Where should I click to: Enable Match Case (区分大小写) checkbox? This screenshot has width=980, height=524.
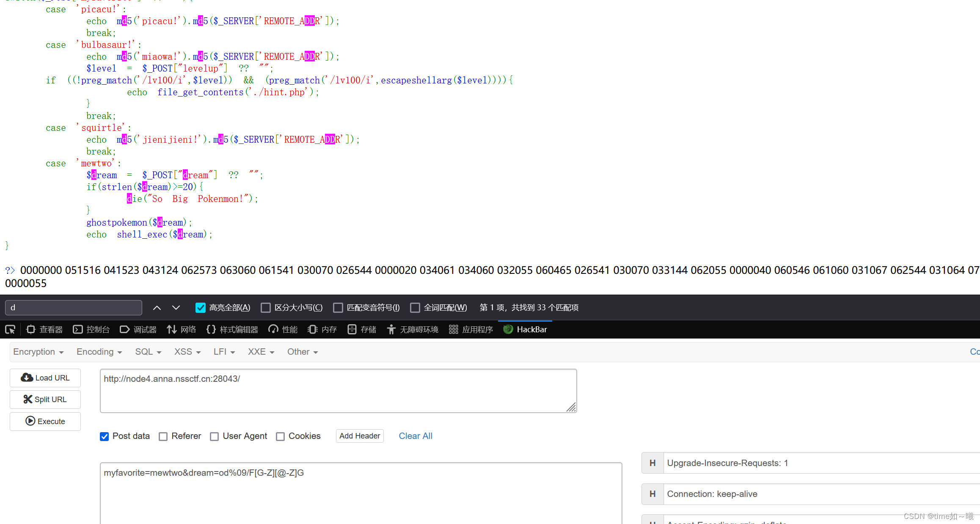tap(266, 308)
